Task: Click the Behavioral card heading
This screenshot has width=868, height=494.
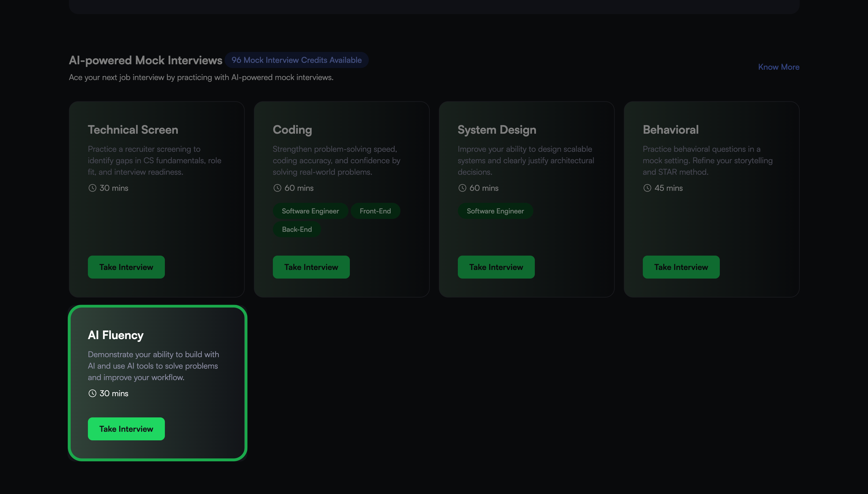Action: tap(670, 130)
